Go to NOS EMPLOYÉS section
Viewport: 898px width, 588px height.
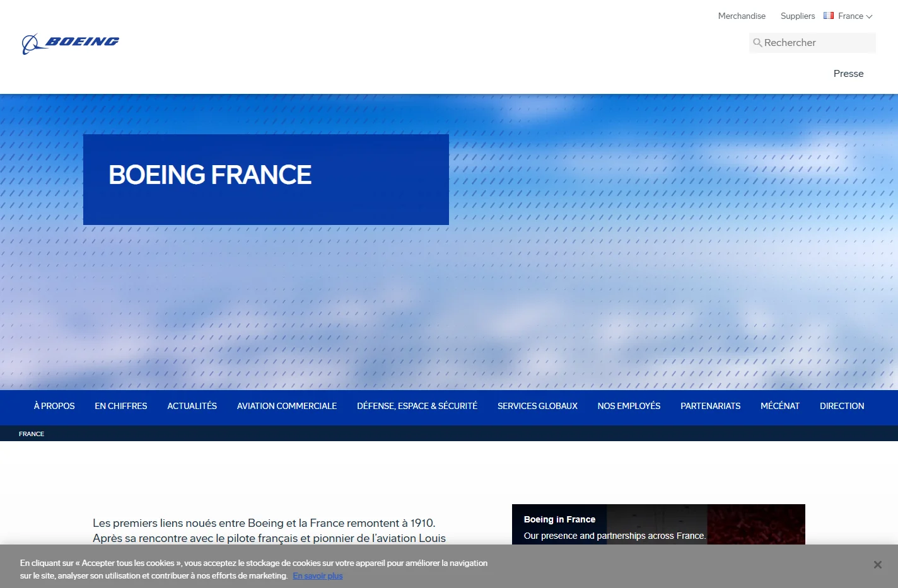[629, 406]
